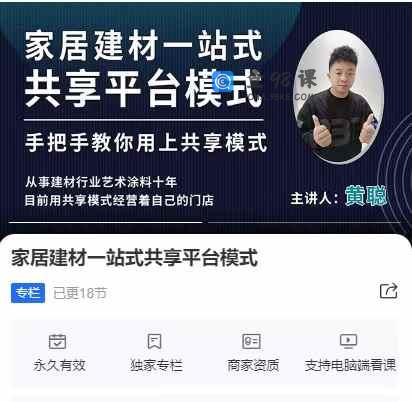This screenshot has width=412, height=402.
Task: Click the calendar icon above 永久有效
Action: click(x=57, y=341)
